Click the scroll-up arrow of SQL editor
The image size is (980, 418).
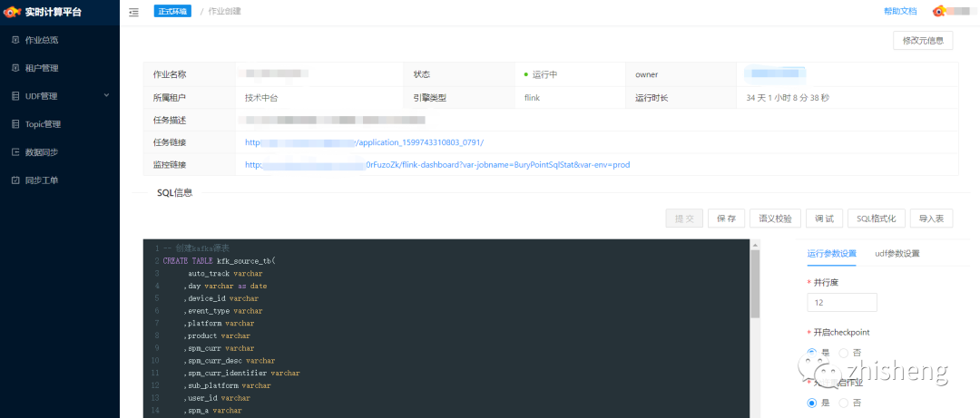[755, 244]
